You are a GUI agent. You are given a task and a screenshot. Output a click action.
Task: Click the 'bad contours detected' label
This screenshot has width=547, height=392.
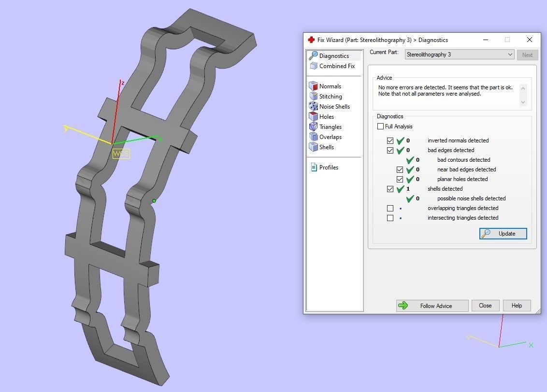(x=463, y=160)
